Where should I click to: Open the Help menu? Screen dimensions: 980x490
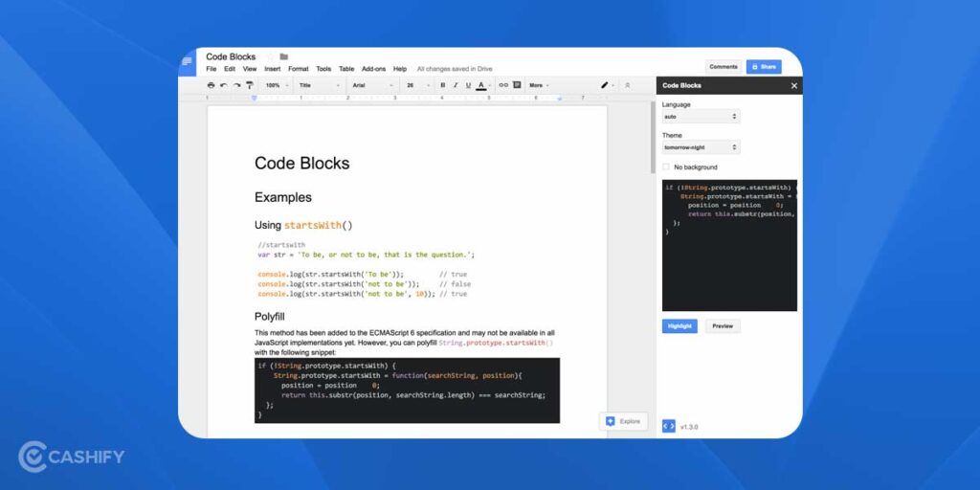click(400, 69)
